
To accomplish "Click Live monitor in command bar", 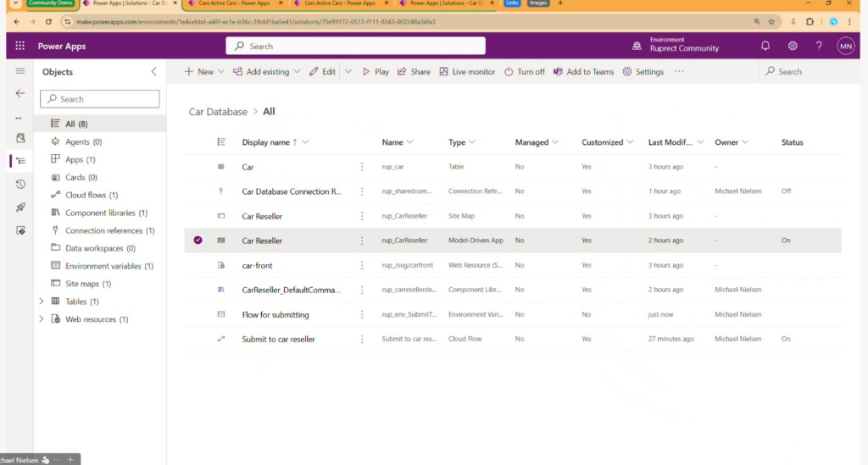I will point(467,72).
